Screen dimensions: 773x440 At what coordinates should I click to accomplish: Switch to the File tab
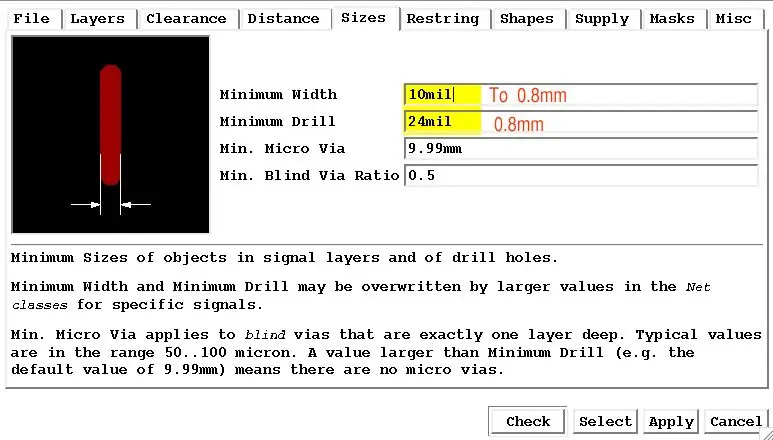click(33, 19)
